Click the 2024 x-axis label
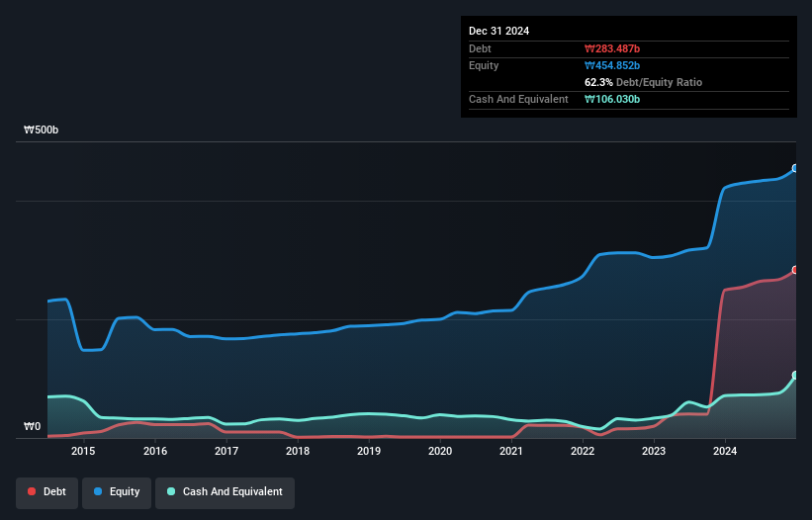 [725, 451]
